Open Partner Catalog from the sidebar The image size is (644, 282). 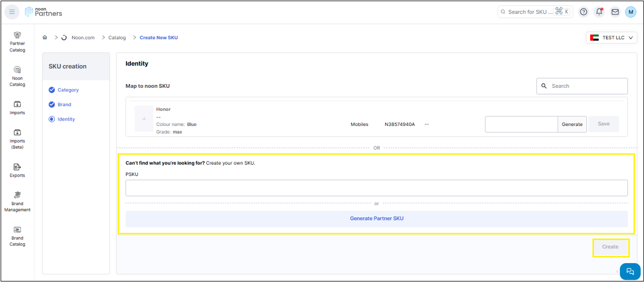17,41
